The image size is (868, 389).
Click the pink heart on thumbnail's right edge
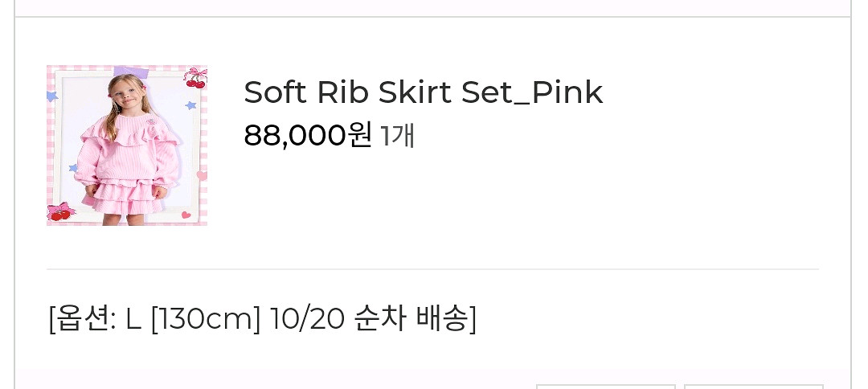(x=201, y=175)
